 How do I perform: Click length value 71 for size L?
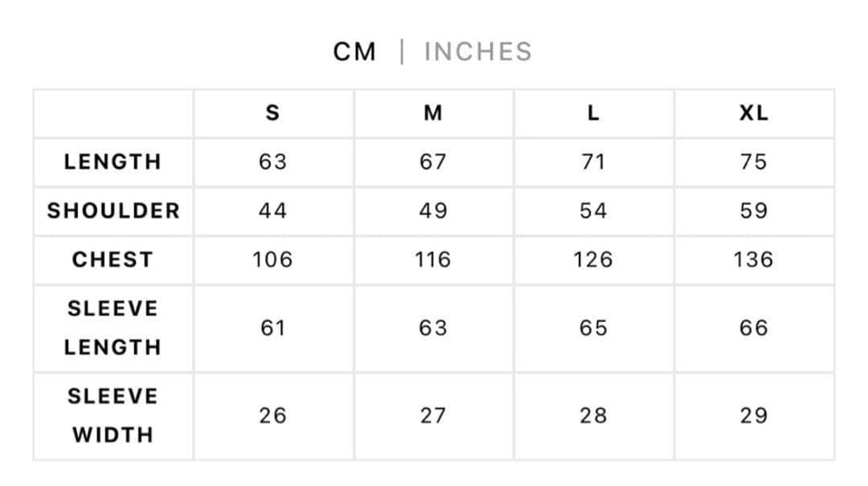[x=593, y=161]
